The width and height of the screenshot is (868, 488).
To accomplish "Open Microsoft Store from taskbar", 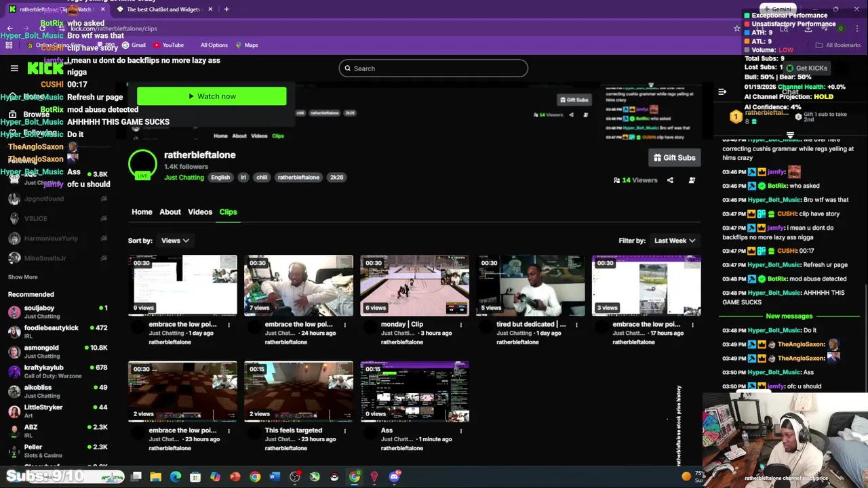I will 195,476.
